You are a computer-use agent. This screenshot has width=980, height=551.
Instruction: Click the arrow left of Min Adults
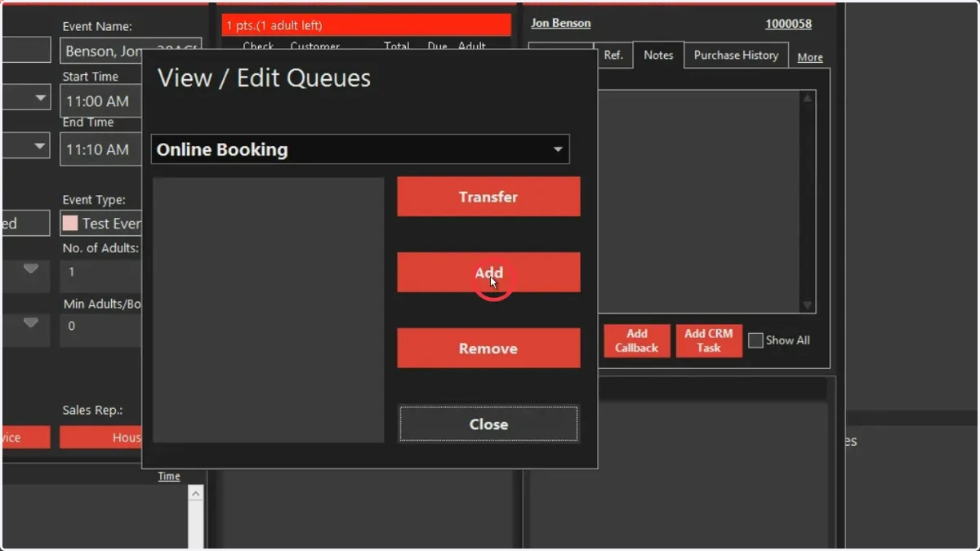[31, 322]
